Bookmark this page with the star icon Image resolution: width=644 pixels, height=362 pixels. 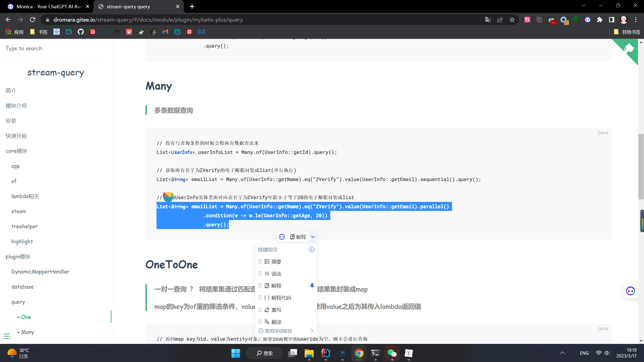(512, 20)
